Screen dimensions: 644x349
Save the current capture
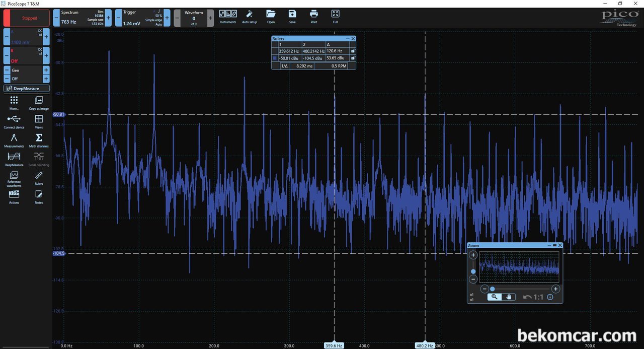click(292, 17)
